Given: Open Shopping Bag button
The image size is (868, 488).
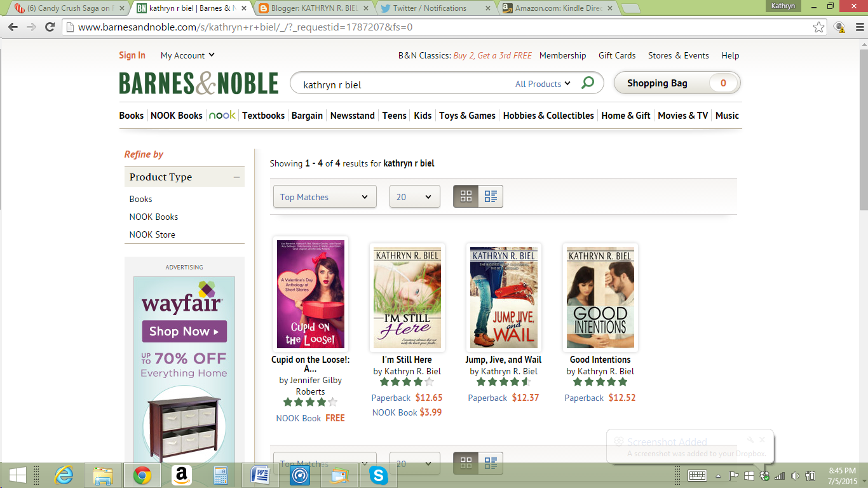Looking at the screenshot, I should pyautogui.click(x=677, y=83).
